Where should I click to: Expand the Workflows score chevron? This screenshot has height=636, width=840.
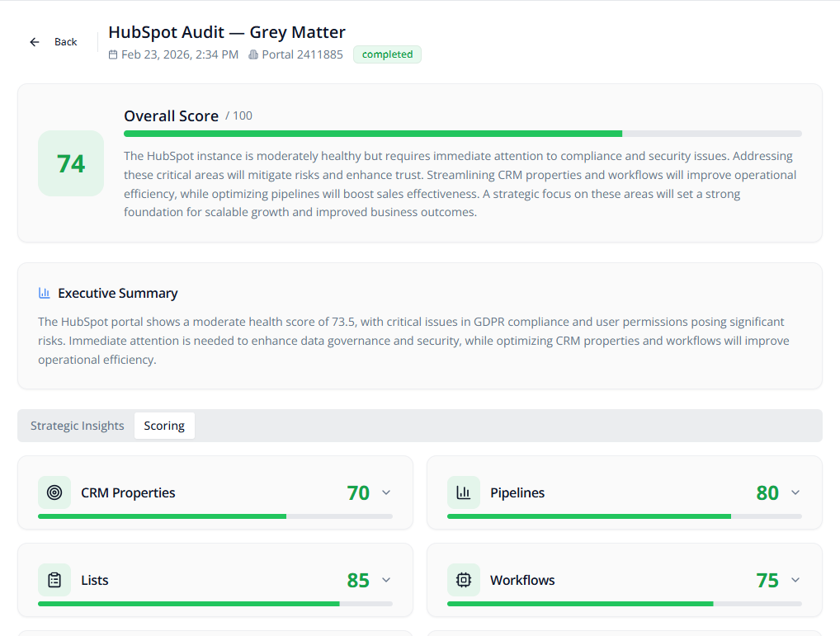[x=795, y=580]
